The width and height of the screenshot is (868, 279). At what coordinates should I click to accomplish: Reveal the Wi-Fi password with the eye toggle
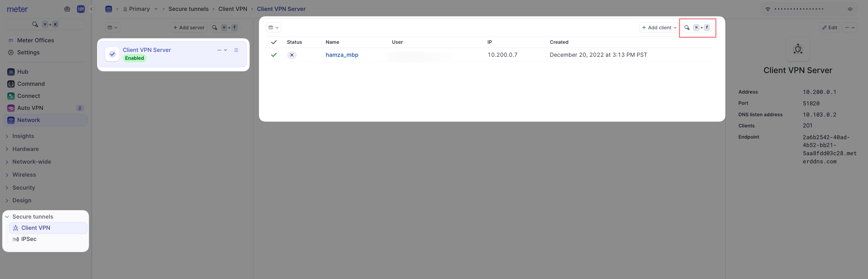pyautogui.click(x=850, y=9)
